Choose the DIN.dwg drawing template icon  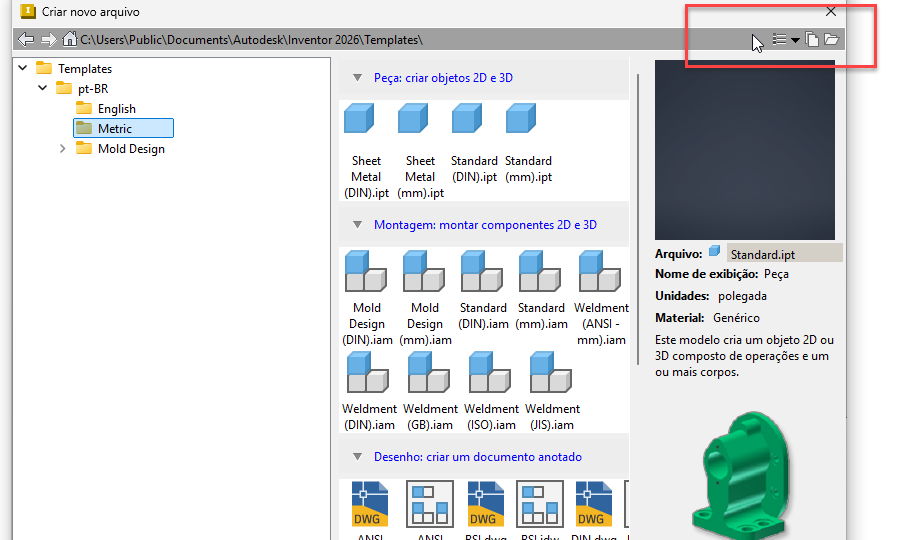(594, 504)
